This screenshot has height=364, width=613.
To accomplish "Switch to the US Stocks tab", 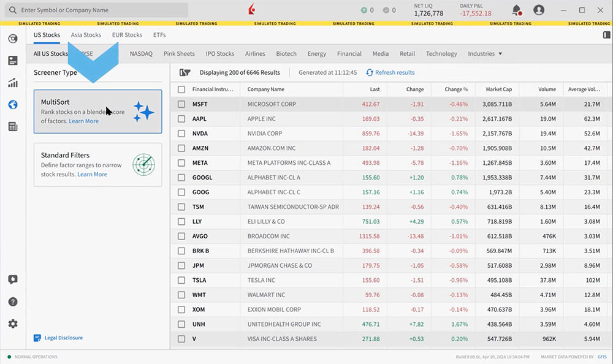I will (47, 35).
